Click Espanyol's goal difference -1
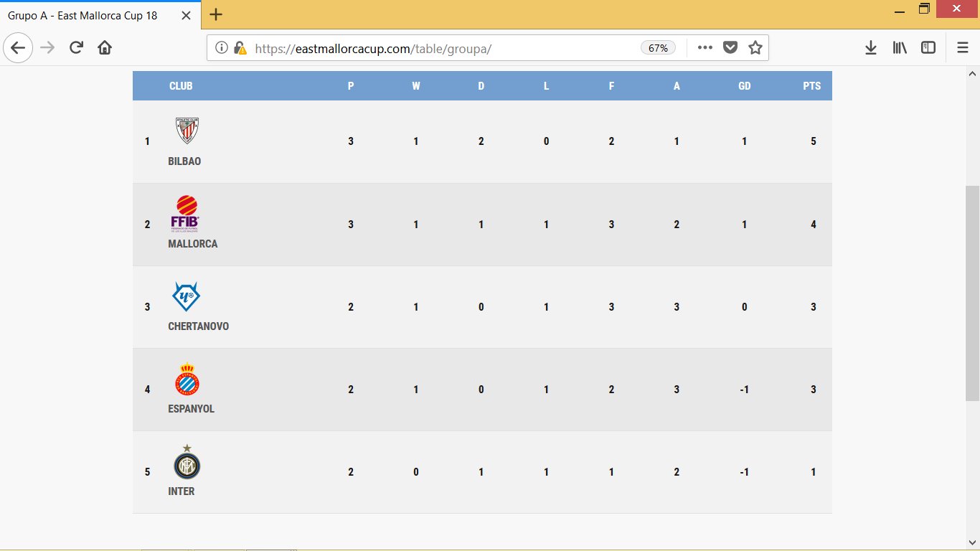This screenshot has width=980, height=551. pyautogui.click(x=744, y=390)
